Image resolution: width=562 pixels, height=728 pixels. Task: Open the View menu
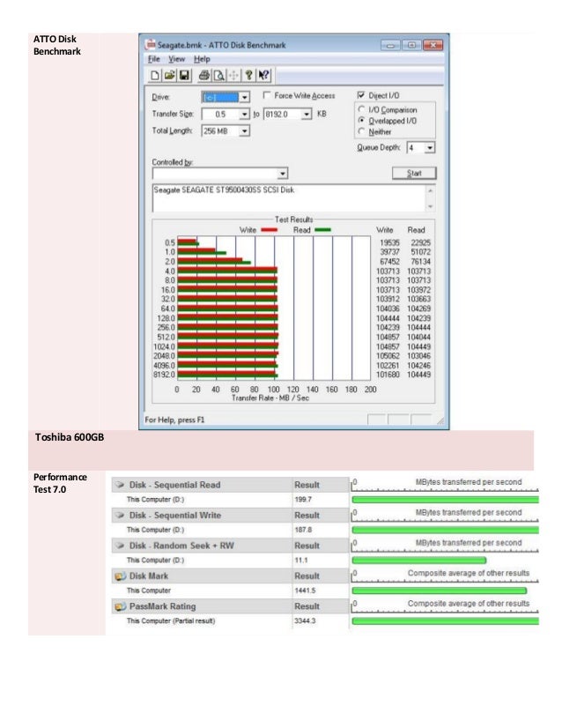pyautogui.click(x=176, y=59)
